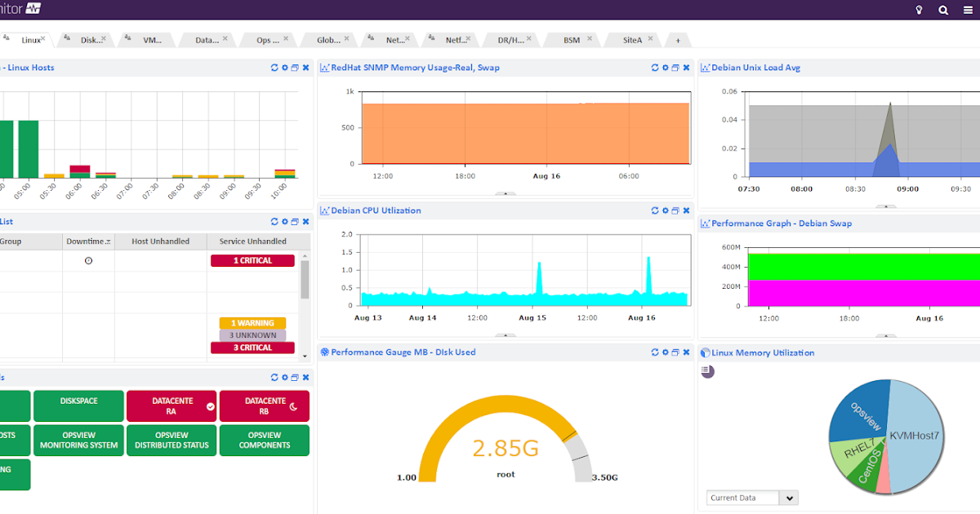Open settings for RedHat SNMP Memory Usage panel
980x514 pixels.
[665, 69]
